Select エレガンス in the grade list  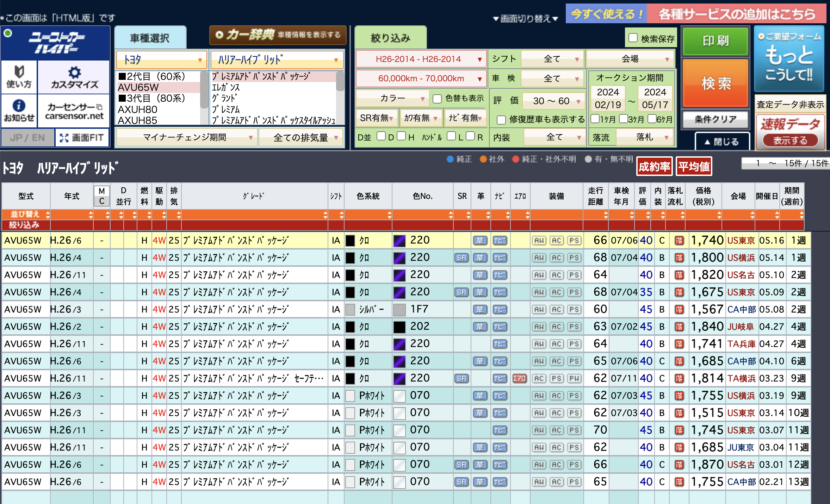(273, 87)
